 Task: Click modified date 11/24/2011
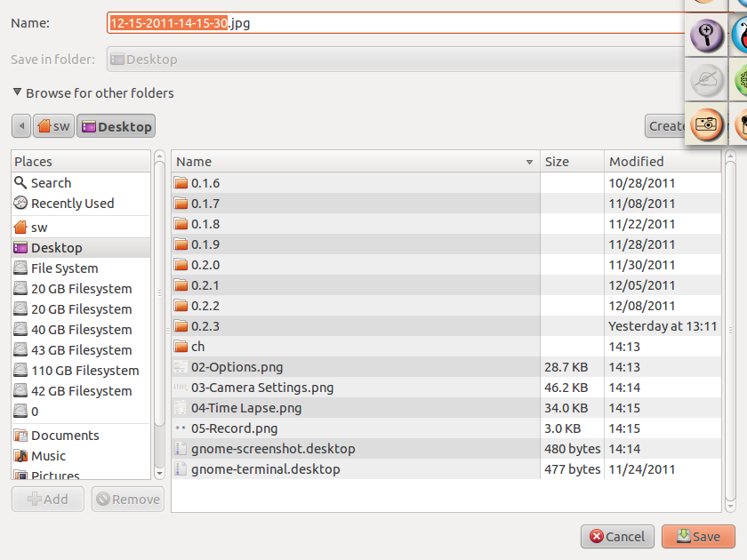click(642, 469)
